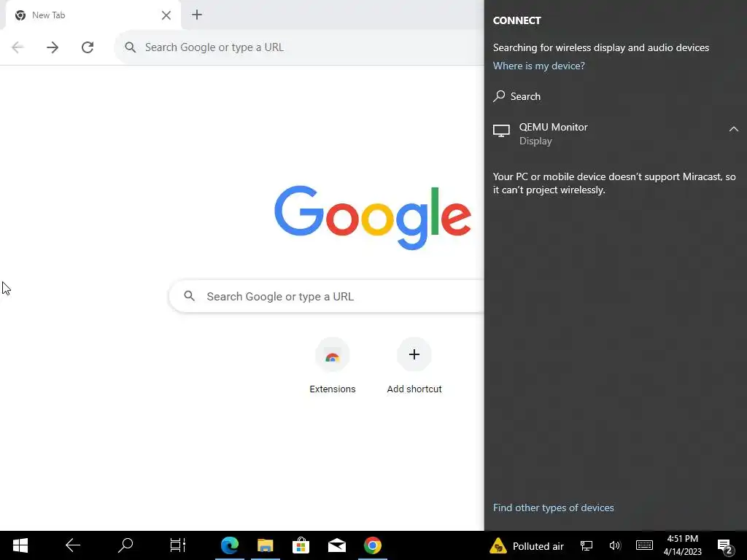Select QEMU Monitor display device
Viewport: 747px width, 560px height.
coord(616,134)
